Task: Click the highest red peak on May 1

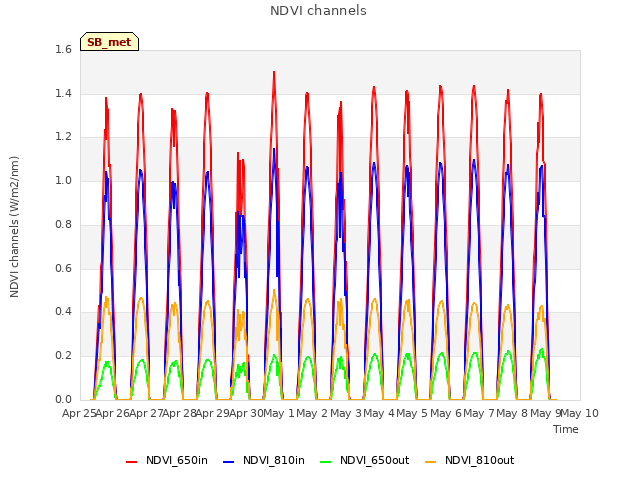Action: (x=274, y=73)
